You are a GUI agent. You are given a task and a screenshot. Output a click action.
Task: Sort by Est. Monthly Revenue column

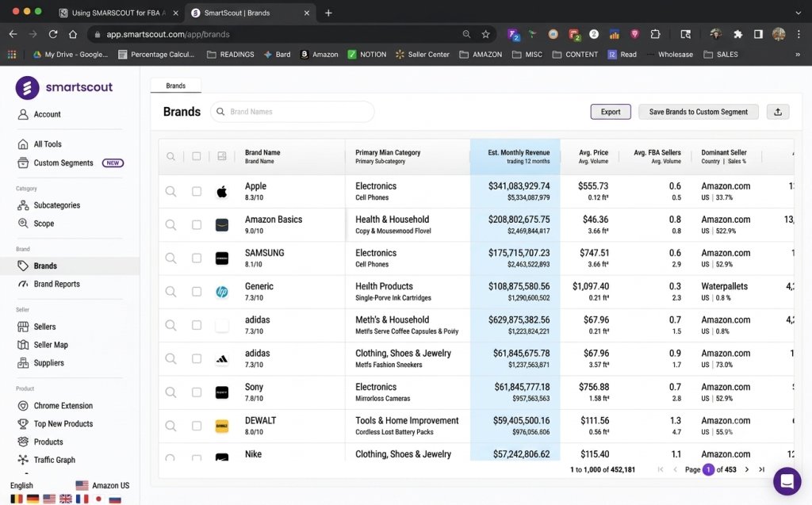[515, 156]
